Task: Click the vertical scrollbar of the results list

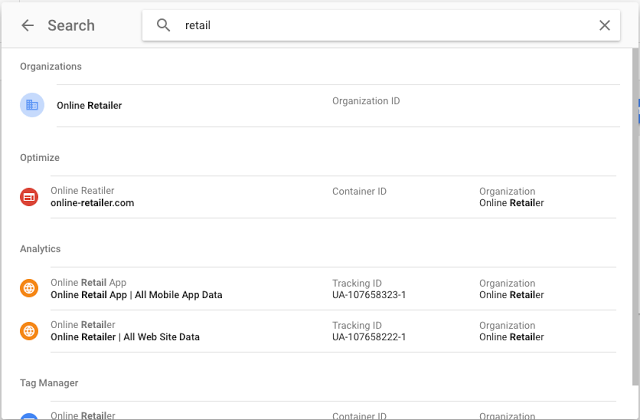Action: (635, 216)
